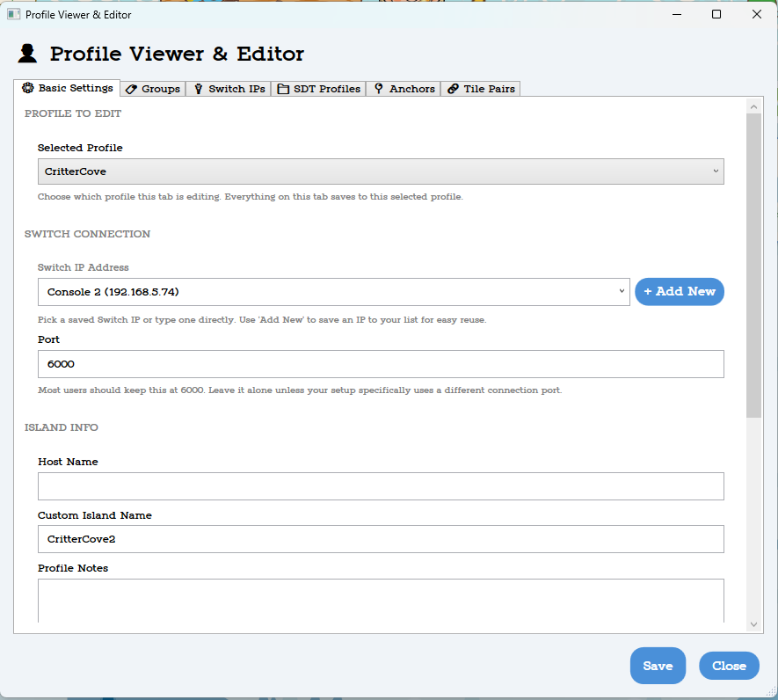Open the Switch IP Address dropdown
This screenshot has width=778, height=700.
pyautogui.click(x=332, y=290)
